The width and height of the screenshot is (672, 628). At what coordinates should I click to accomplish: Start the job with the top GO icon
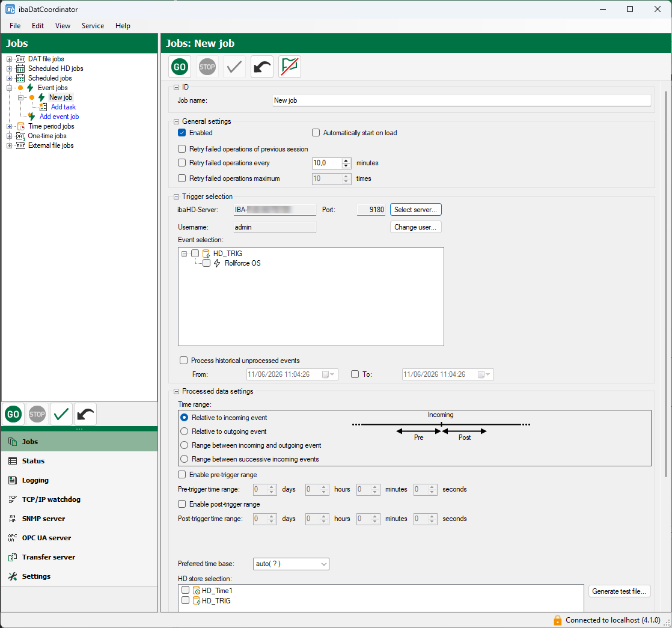(x=180, y=67)
